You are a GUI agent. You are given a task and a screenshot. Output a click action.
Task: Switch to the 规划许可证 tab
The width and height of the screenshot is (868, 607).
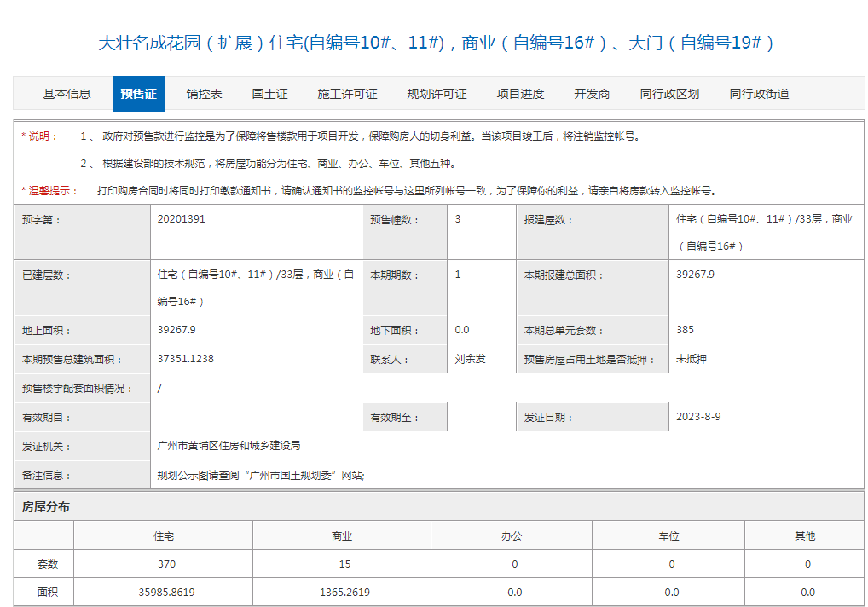438,94
